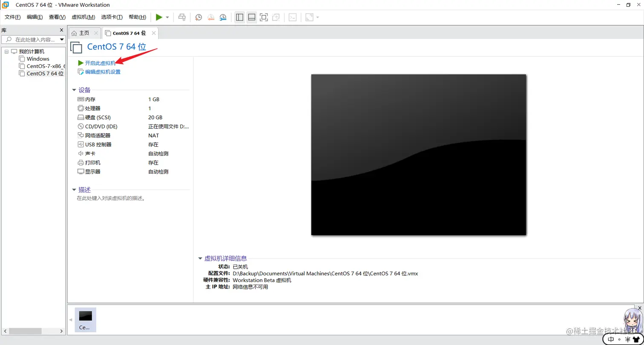Click the library horizontal scrollbar thumb
Viewport: 644px width, 345px height.
[x=26, y=331]
